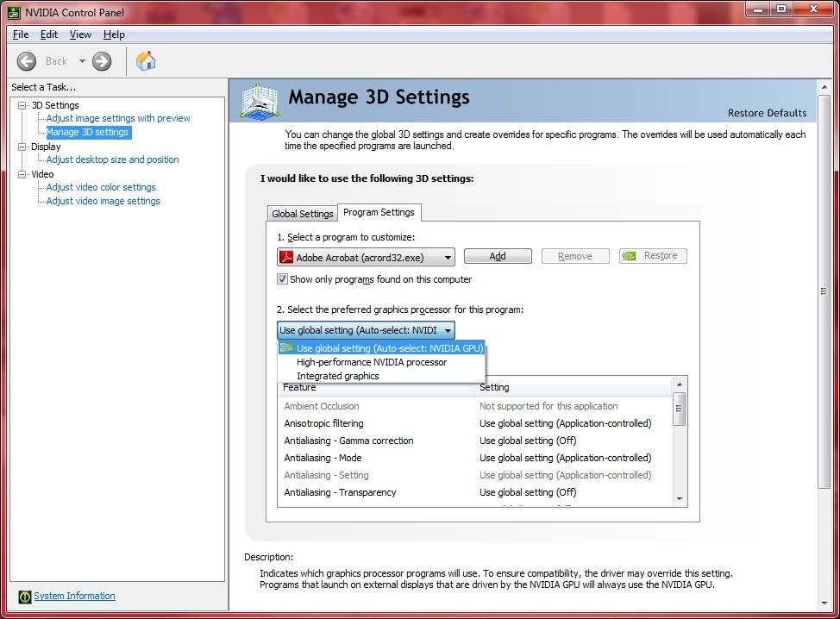Open Adjust image settings with preview
840x619 pixels.
point(118,118)
